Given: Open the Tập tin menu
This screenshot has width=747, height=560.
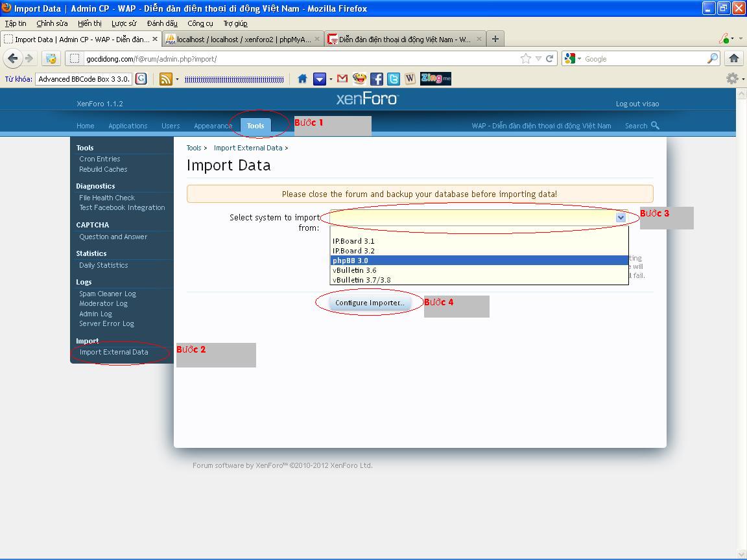Looking at the screenshot, I should [16, 23].
